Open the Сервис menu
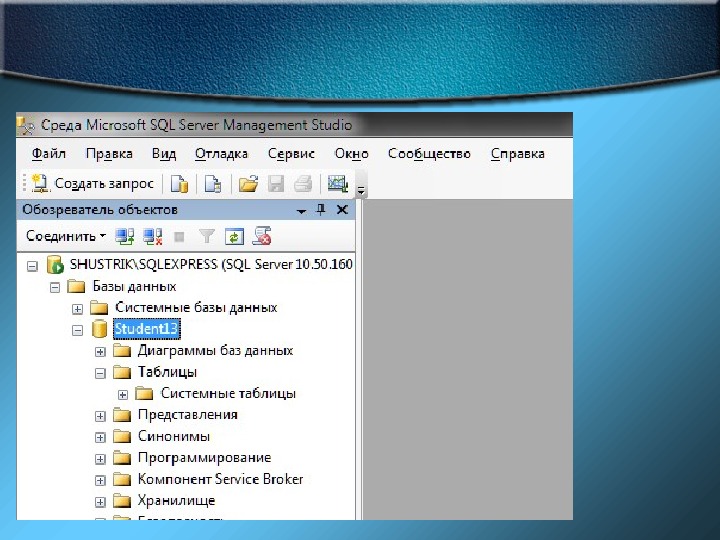This screenshot has width=720, height=540. tap(291, 153)
